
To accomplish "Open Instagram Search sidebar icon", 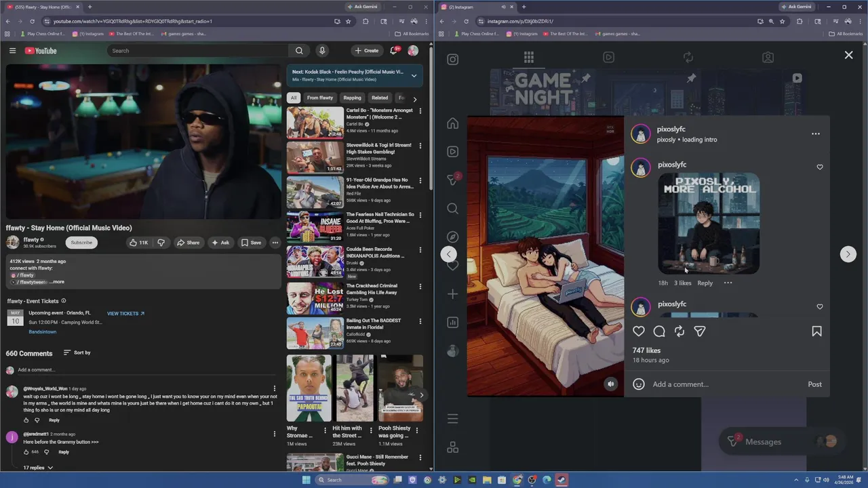I will 453,209.
